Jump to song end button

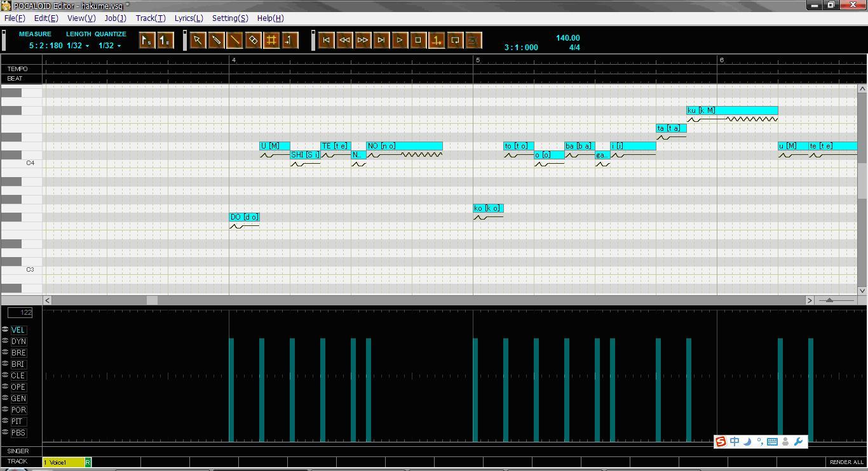(x=381, y=41)
